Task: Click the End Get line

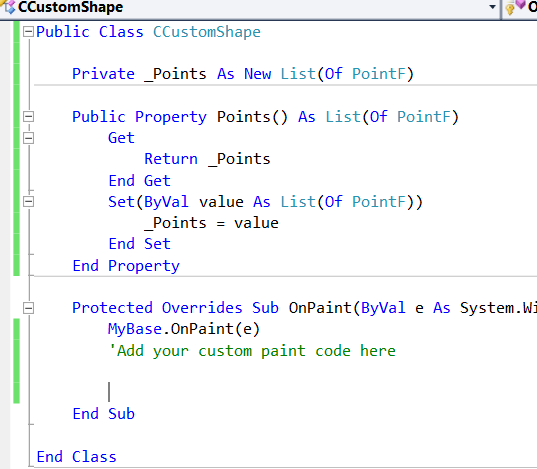Action: [x=139, y=181]
